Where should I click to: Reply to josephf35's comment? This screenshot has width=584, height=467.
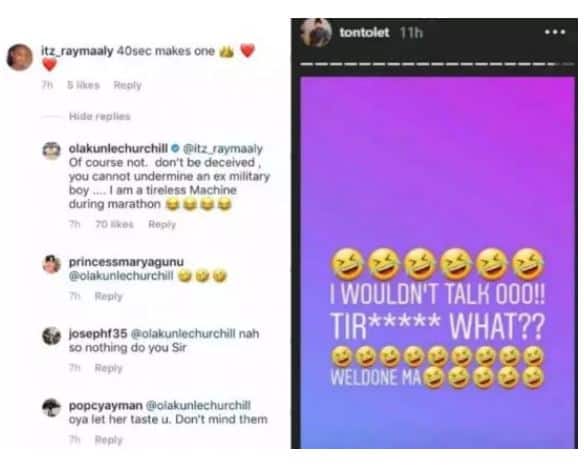108,368
